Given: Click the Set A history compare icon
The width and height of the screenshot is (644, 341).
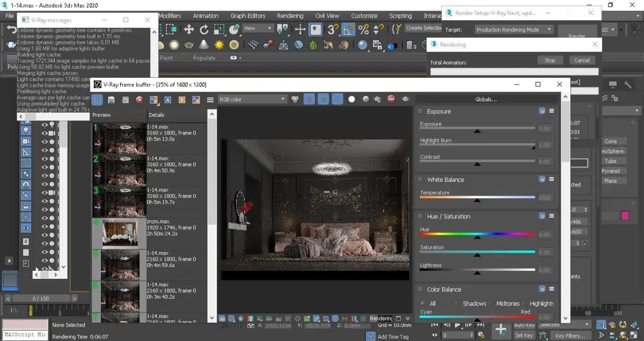Looking at the screenshot, I should (x=168, y=99).
